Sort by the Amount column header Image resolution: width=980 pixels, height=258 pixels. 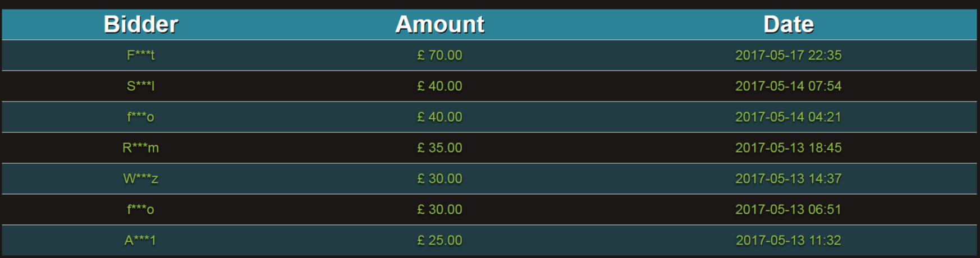(x=439, y=24)
